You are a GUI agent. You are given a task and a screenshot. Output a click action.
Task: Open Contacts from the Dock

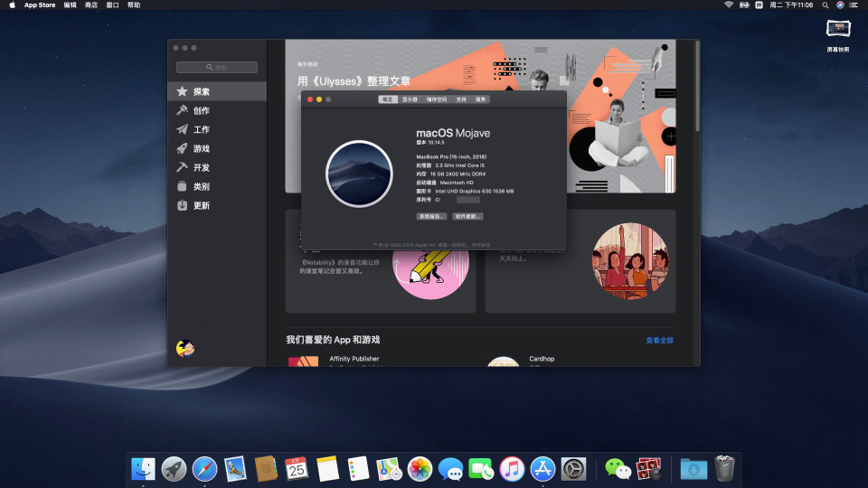tap(266, 469)
